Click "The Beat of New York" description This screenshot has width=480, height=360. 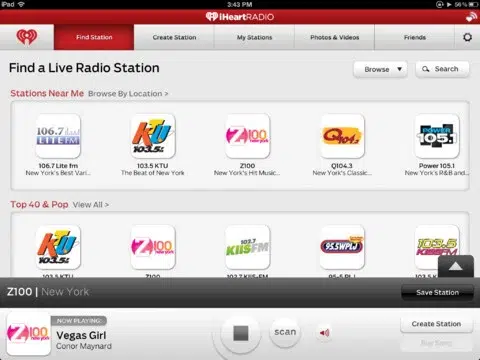153,173
